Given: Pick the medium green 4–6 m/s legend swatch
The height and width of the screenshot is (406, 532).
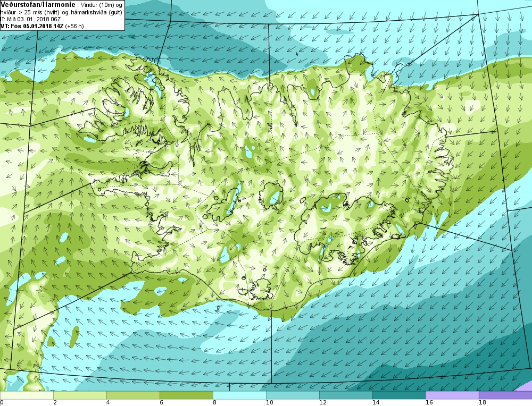Looking at the screenshot, I should click(x=133, y=395).
